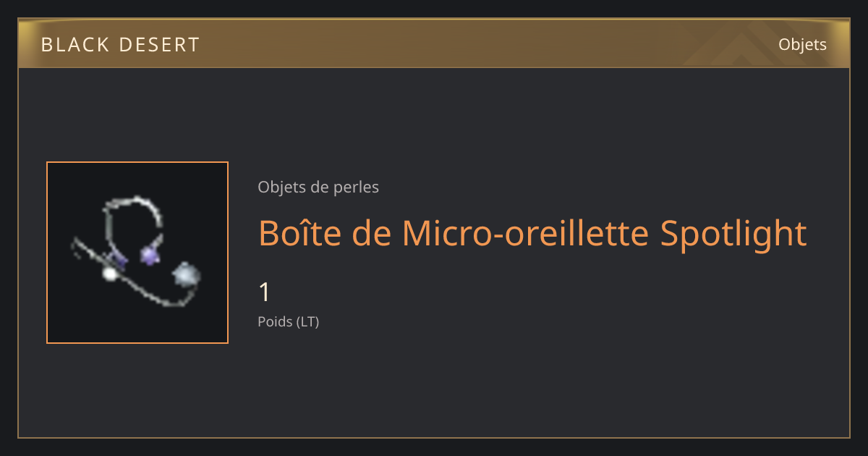Click the Boîte de Micro-oreillette Spotlight title
868x456 pixels.
click(x=532, y=233)
